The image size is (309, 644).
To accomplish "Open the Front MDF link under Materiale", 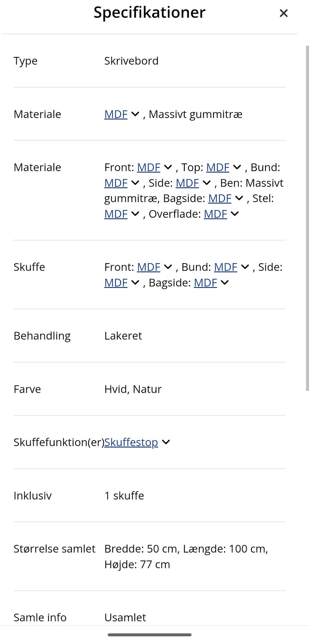I will tap(148, 167).
